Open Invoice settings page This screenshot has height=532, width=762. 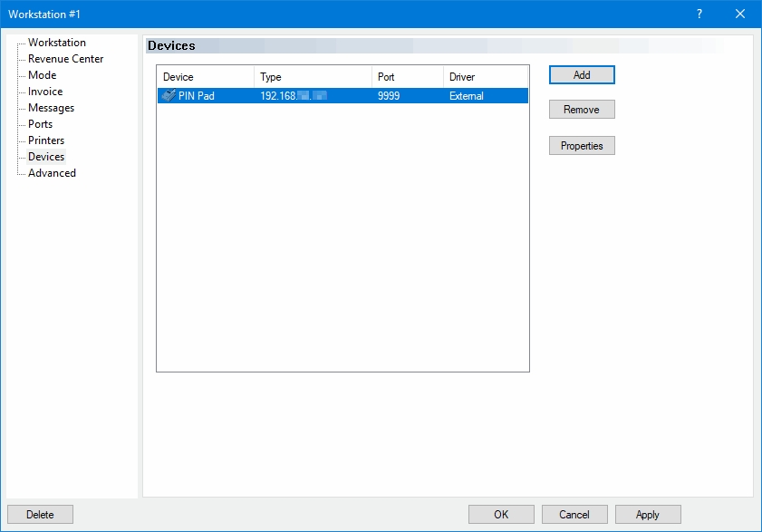[45, 92]
